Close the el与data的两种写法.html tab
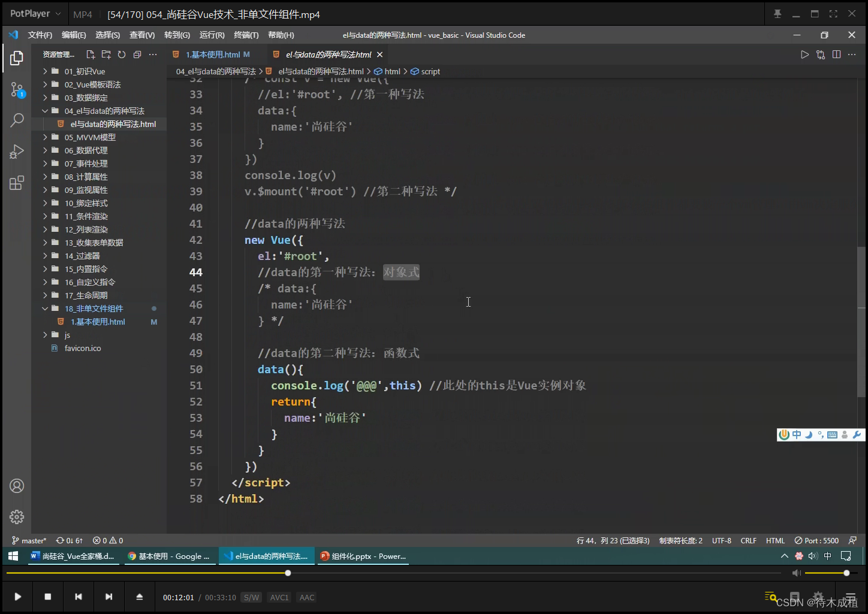The height and width of the screenshot is (614, 868). point(379,55)
